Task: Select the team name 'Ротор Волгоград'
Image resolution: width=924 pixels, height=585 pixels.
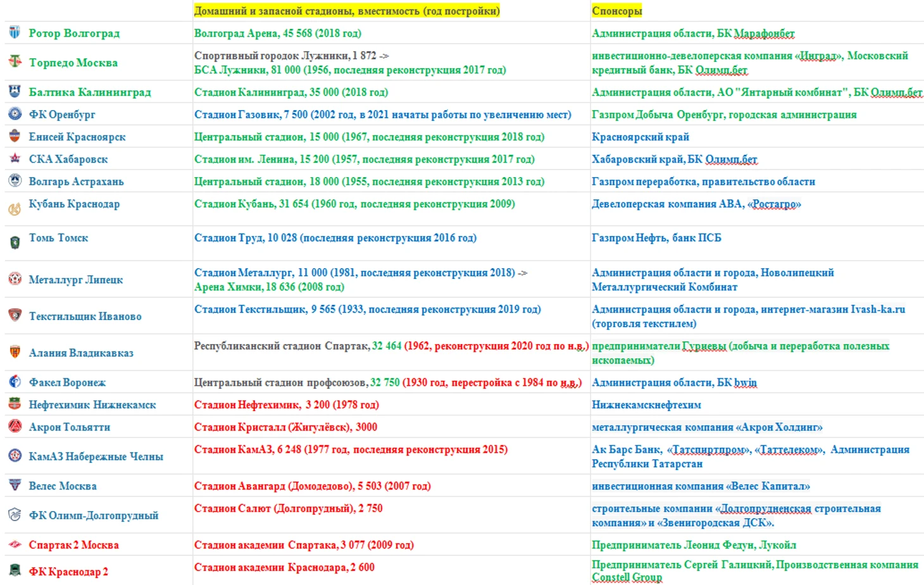Action: (x=74, y=33)
